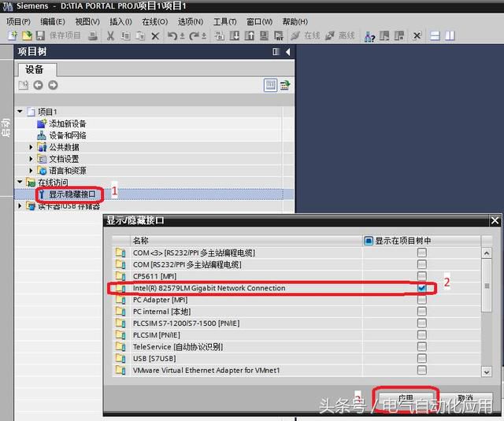This screenshot has height=421, width=504.
Task: Expand the 语言和资源 tree node
Action: point(31,170)
